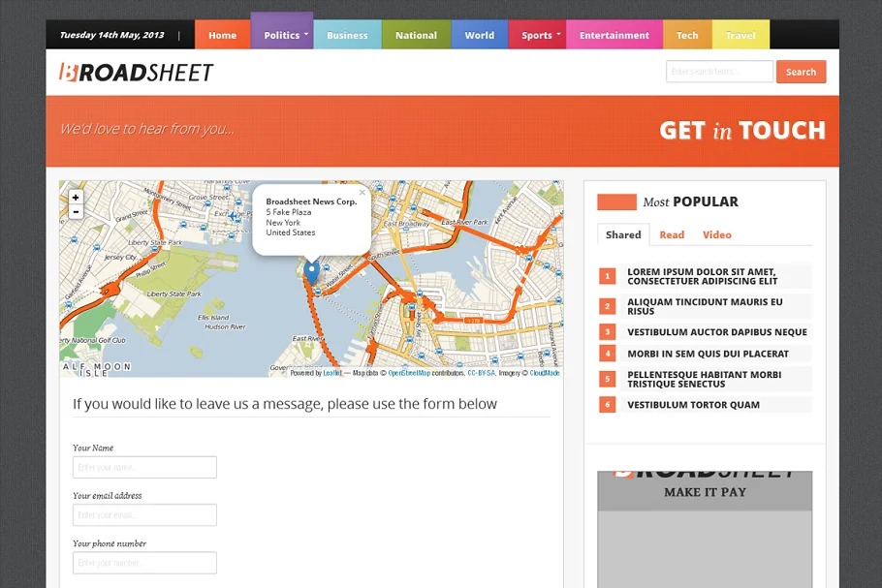The image size is (882, 588).
Task: Expand the Sports dropdown menu
Action: click(x=537, y=35)
